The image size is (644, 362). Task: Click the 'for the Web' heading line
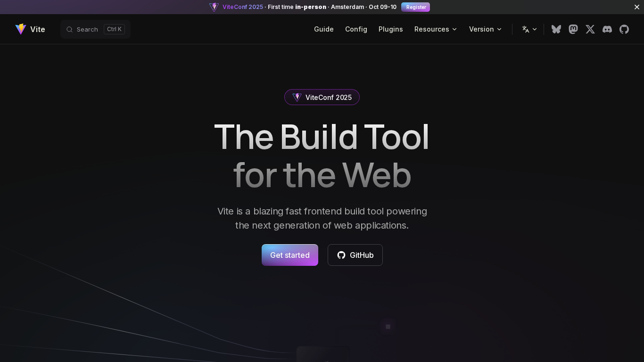click(322, 175)
